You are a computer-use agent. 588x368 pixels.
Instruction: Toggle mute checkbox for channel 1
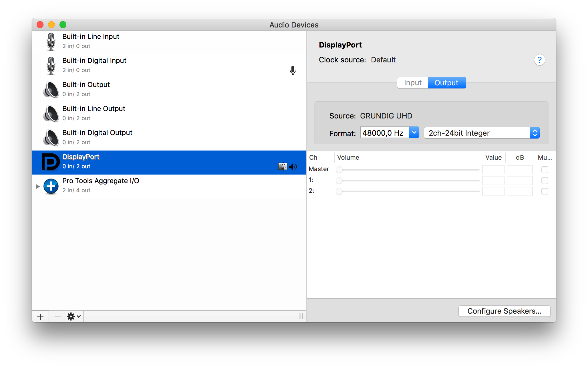tap(545, 181)
